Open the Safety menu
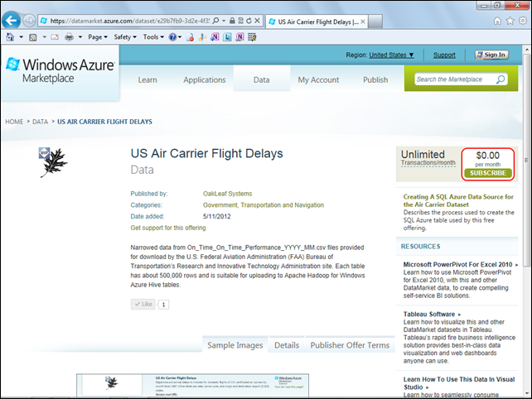The height and width of the screenshot is (399, 532). click(x=125, y=37)
